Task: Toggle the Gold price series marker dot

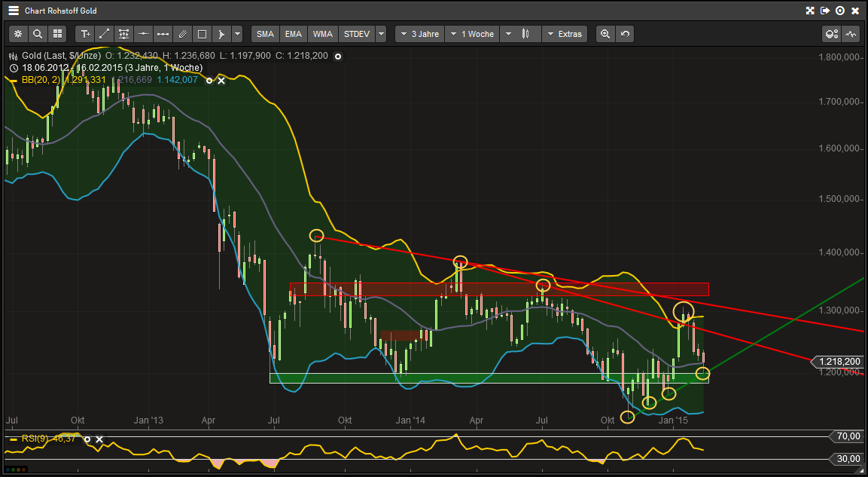Action: click(x=338, y=56)
